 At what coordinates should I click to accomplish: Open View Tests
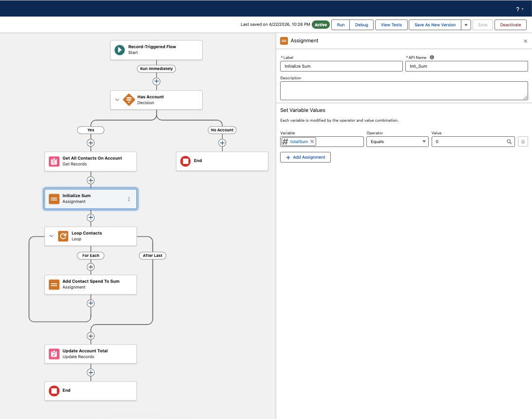click(x=391, y=25)
